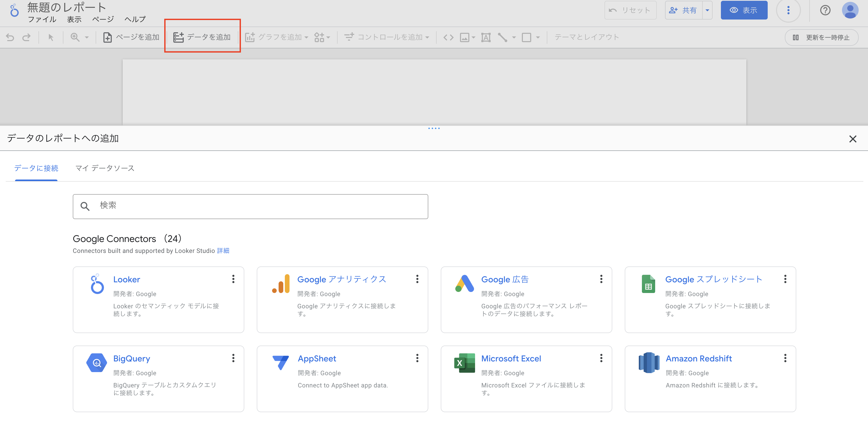The image size is (868, 421).
Task: Switch to マイ データソース tab
Action: pos(104,168)
